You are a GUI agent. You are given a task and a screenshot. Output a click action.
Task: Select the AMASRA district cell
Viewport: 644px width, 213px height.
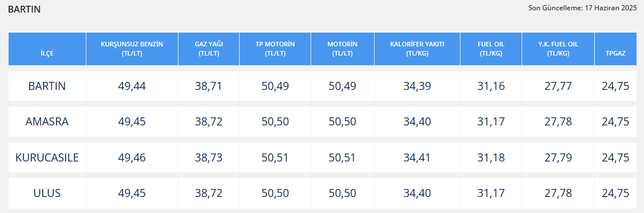(47, 122)
